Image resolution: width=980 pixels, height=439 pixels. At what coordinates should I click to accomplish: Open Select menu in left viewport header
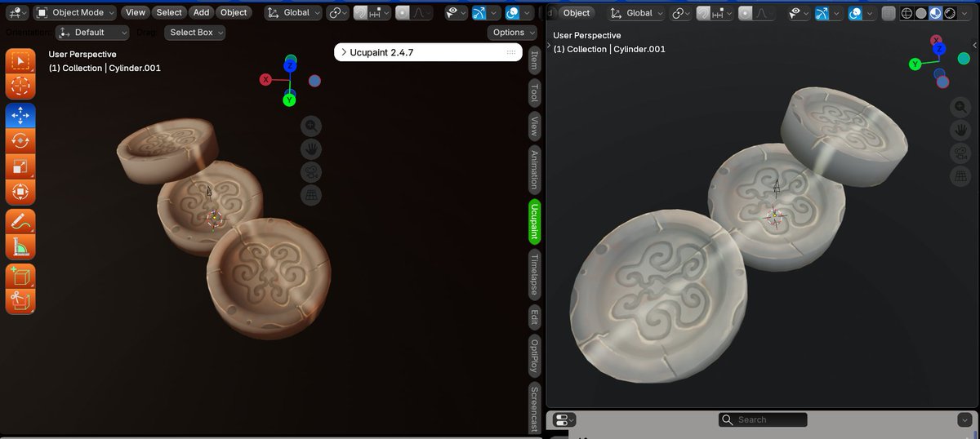[x=169, y=12]
